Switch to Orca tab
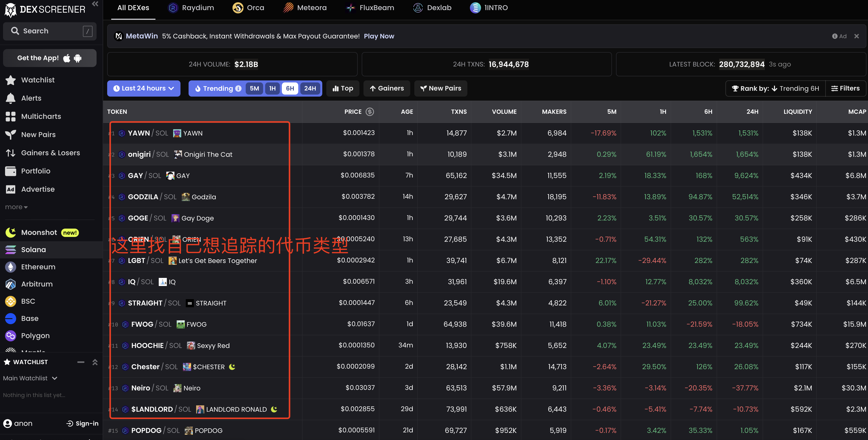The height and width of the screenshot is (440, 868). (248, 8)
